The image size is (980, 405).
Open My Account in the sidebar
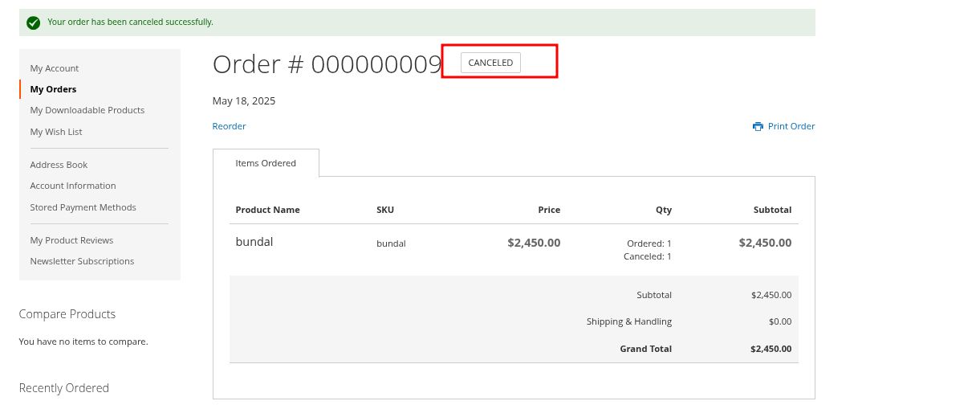tap(55, 68)
